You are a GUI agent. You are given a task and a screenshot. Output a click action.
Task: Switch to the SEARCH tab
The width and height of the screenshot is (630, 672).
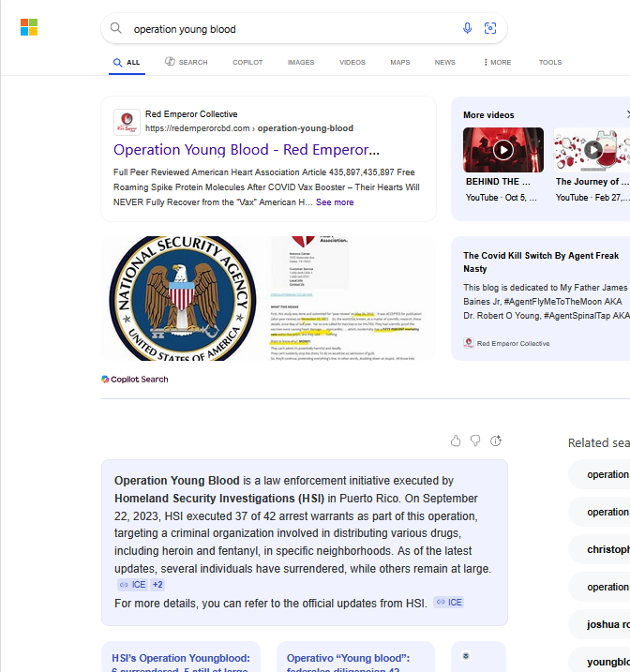187,62
